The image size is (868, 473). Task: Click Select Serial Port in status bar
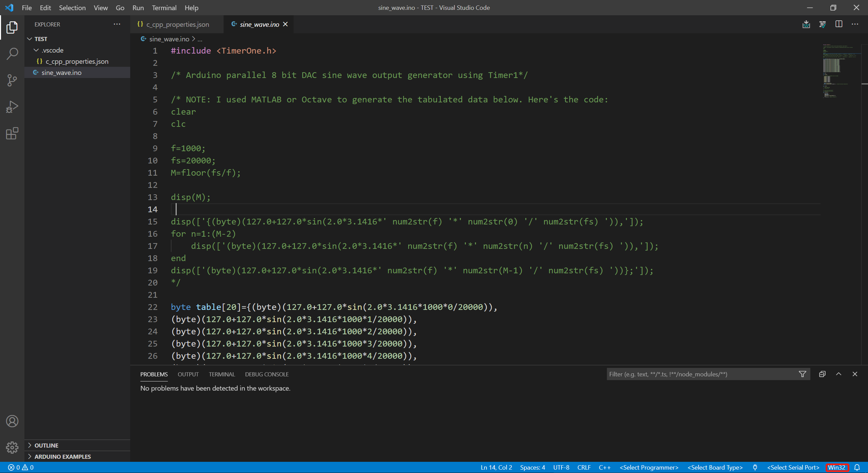point(793,467)
